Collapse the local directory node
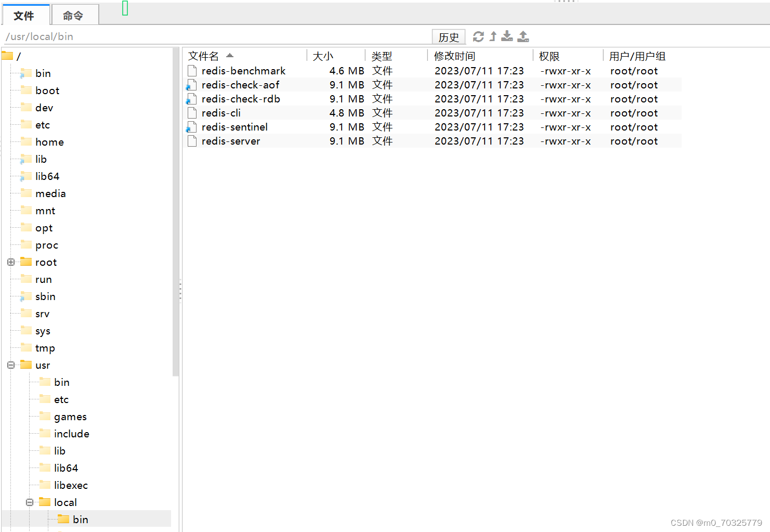The image size is (770, 532). coord(30,502)
